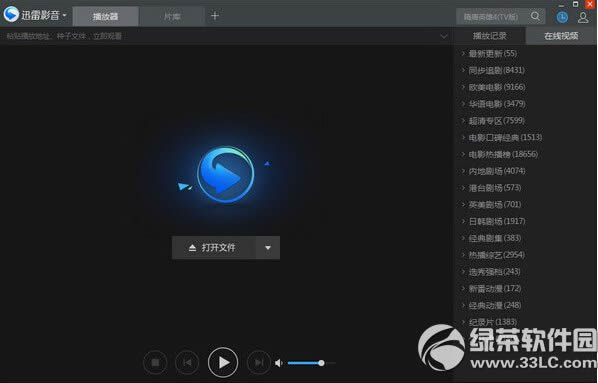
Task: Select 经典剧集 (383) in the list
Action: coord(495,238)
